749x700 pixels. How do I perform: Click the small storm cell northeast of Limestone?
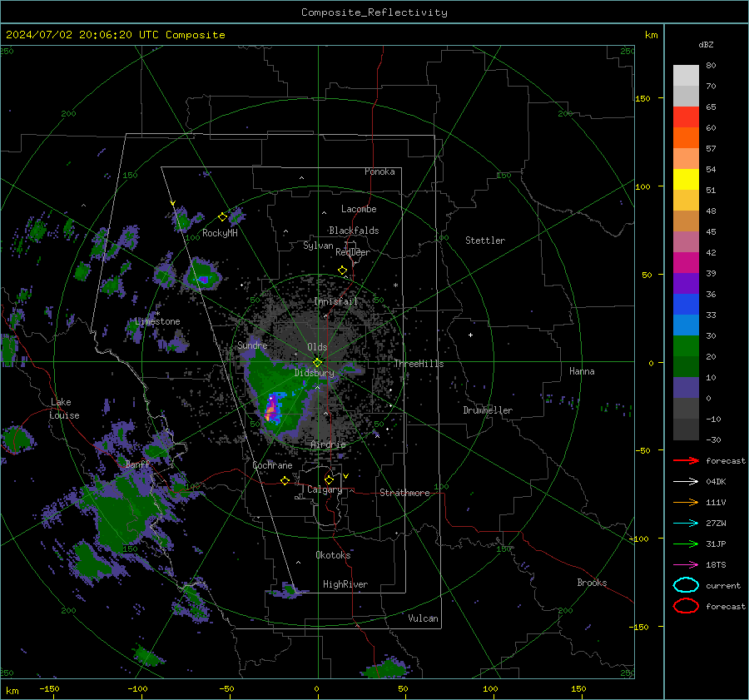coord(204,276)
